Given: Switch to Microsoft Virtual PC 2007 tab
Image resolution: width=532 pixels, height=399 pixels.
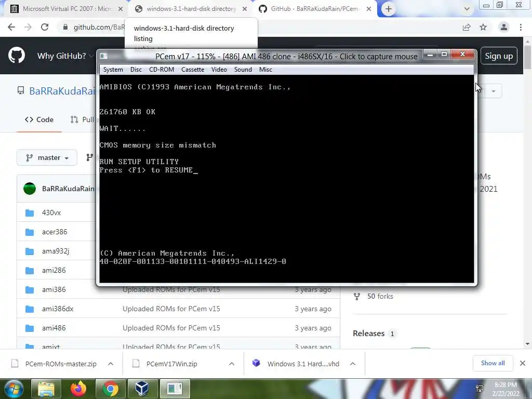Looking at the screenshot, I should coord(66,9).
